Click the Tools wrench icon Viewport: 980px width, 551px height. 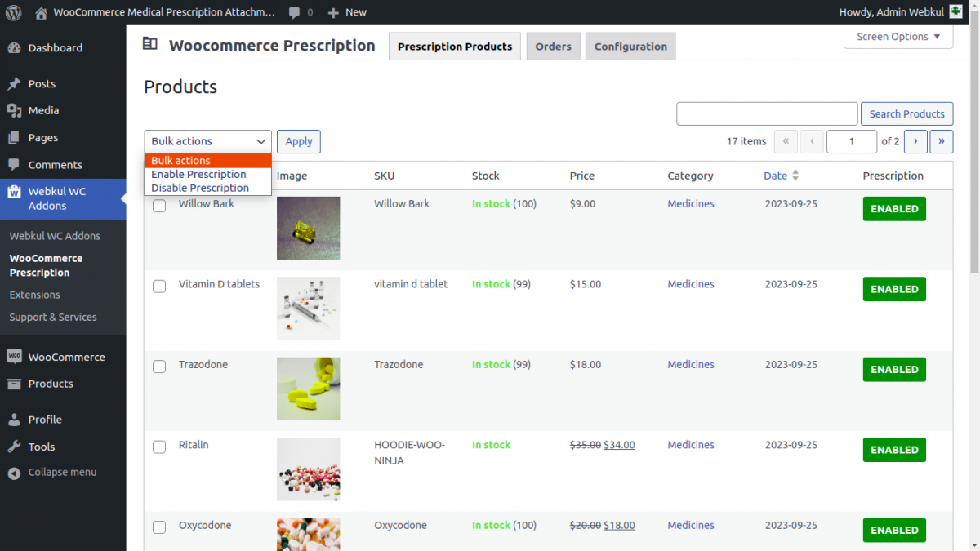(14, 447)
